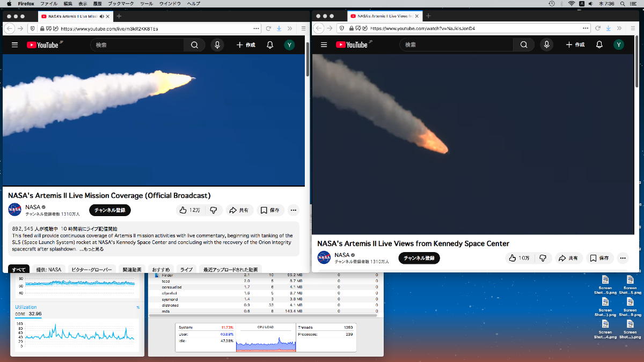Open 履歴 menu in menu bar
Viewport: 644px width, 362px height.
(x=98, y=4)
